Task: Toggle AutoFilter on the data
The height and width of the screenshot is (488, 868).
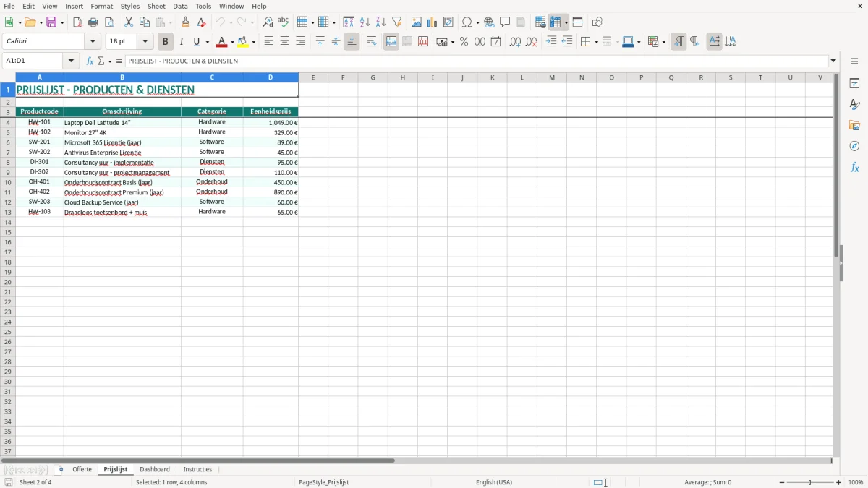Action: (x=396, y=22)
